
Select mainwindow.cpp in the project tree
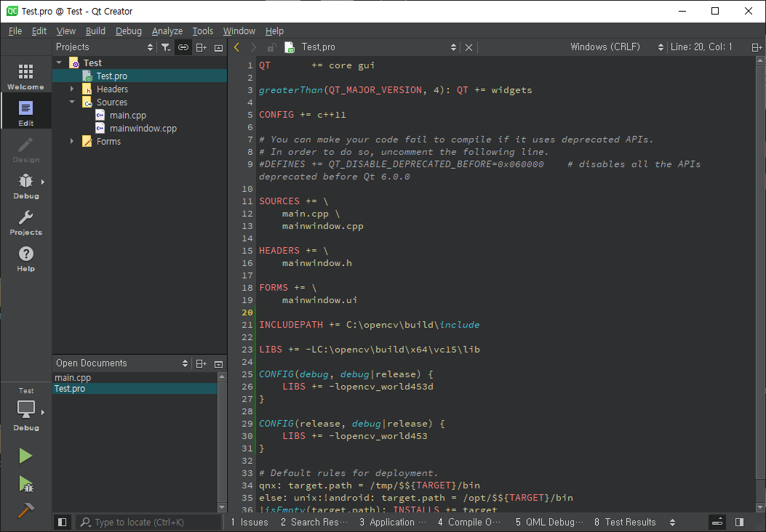pyautogui.click(x=143, y=129)
